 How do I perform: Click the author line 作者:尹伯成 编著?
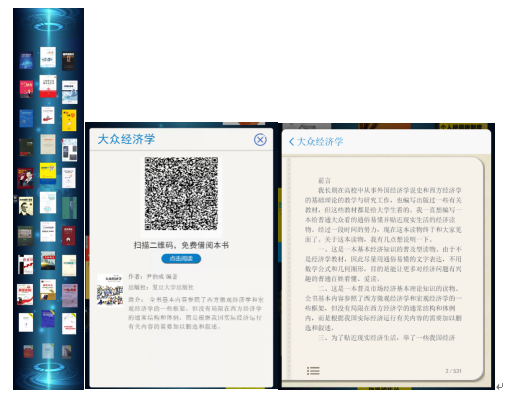(153, 276)
